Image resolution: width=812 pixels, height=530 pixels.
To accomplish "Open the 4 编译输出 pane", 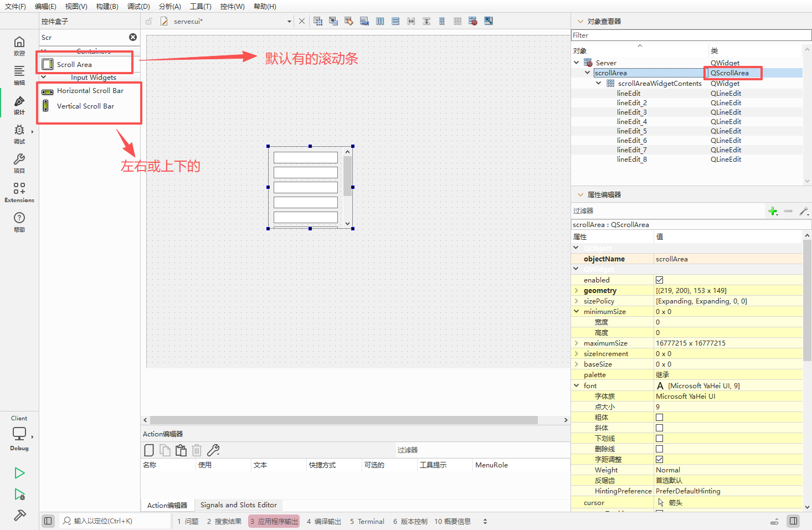I will pyautogui.click(x=324, y=521).
